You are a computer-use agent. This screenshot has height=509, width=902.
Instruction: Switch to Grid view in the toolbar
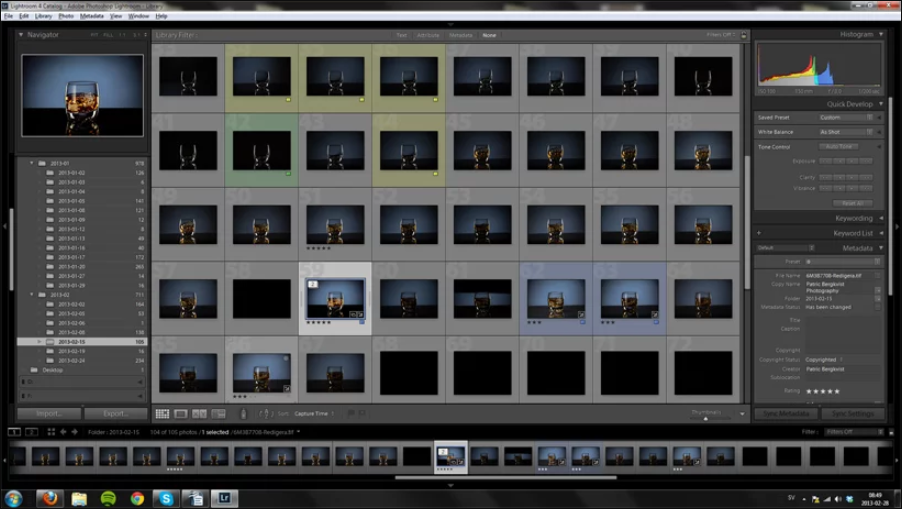162,414
